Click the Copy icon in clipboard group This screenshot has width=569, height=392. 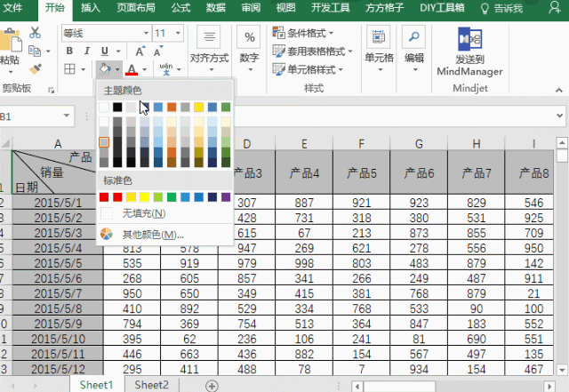35,52
